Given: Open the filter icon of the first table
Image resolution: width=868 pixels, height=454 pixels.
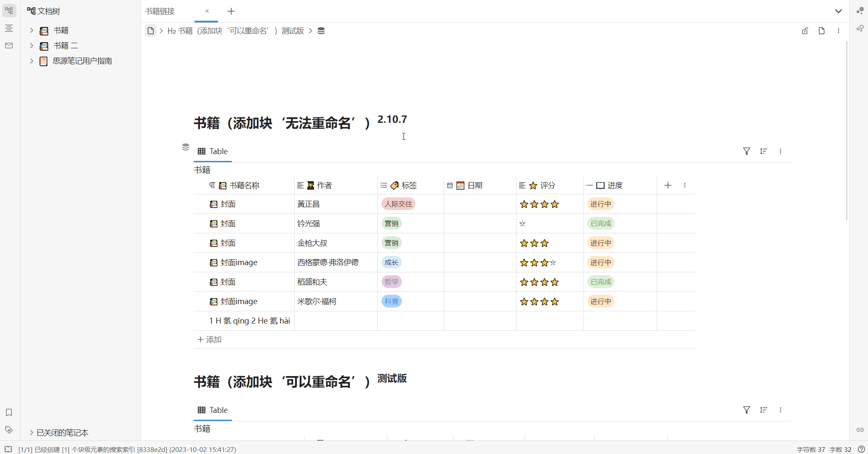Looking at the screenshot, I should point(746,151).
